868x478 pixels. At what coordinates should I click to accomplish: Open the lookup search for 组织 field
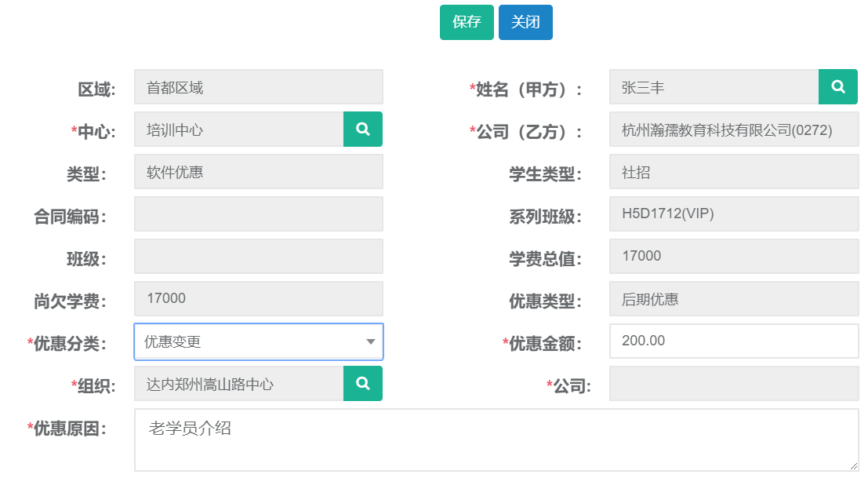tap(362, 384)
